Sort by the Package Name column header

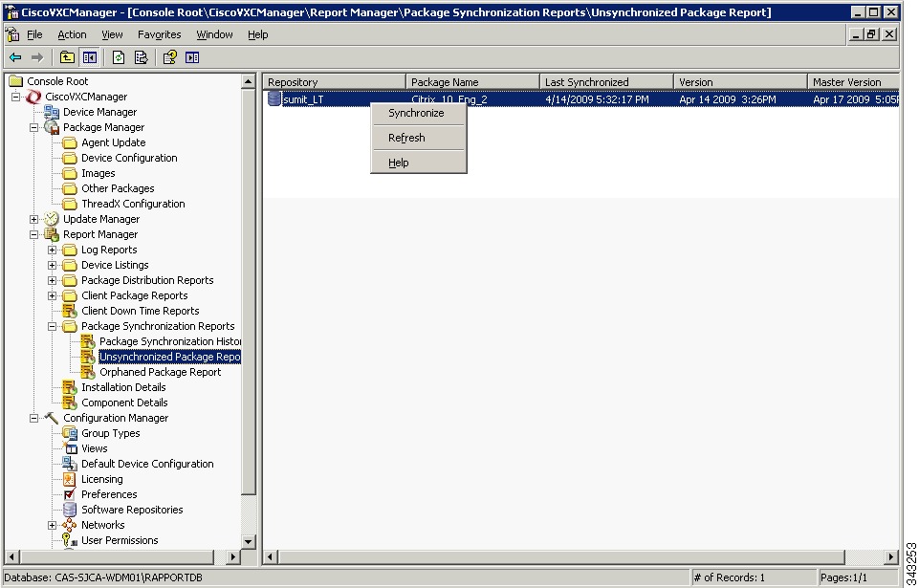[x=473, y=82]
